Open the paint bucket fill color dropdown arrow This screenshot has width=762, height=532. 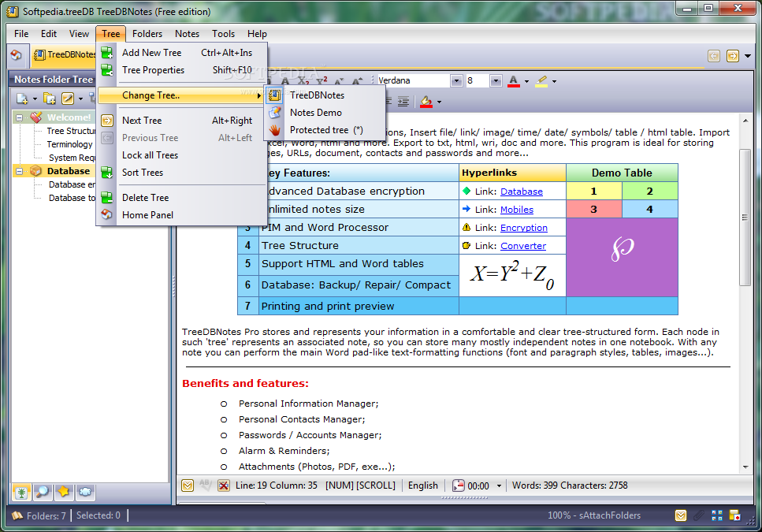click(440, 102)
